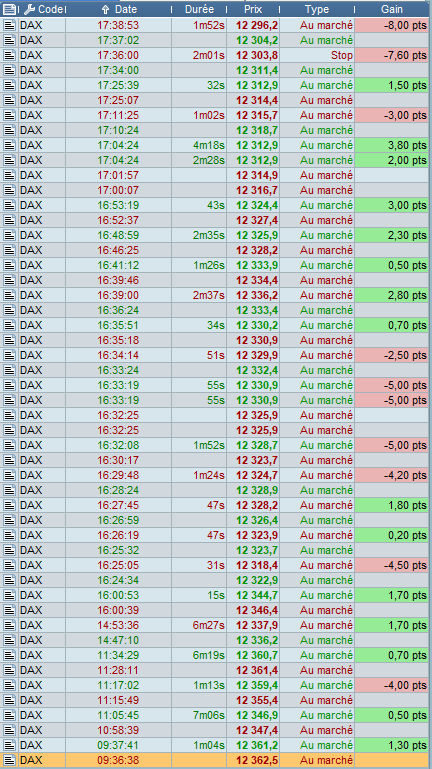This screenshot has width=432, height=769.
Task: Open the detail icon for the 16:34:14 order
Action: (9, 355)
